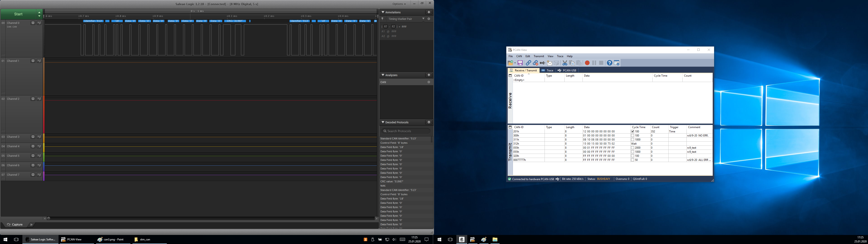Open help via blue question mark icon
This screenshot has width=868, height=244.
click(609, 63)
